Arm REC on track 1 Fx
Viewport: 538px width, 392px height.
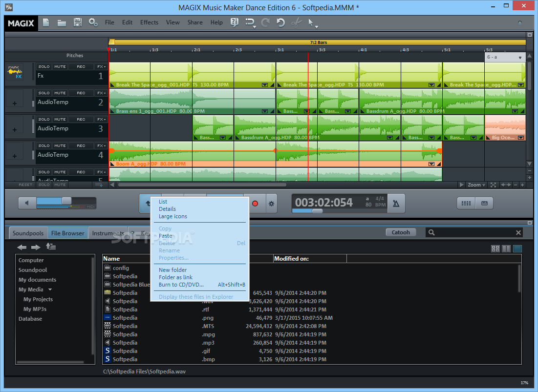point(81,66)
